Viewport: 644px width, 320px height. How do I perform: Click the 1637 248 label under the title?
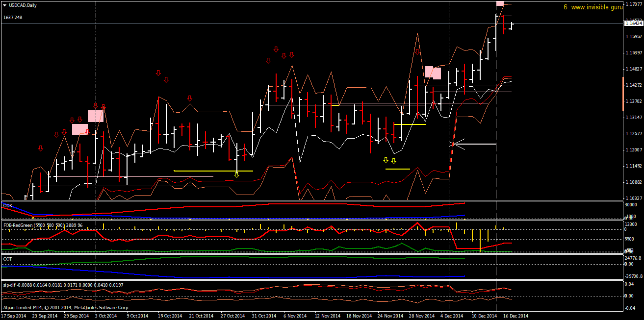click(13, 18)
